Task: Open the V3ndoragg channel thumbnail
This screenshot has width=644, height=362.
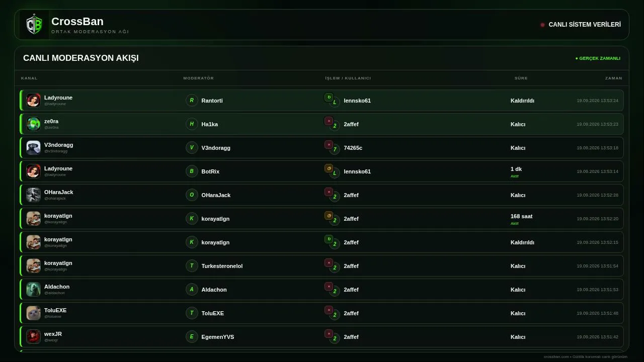Action: coord(33,148)
